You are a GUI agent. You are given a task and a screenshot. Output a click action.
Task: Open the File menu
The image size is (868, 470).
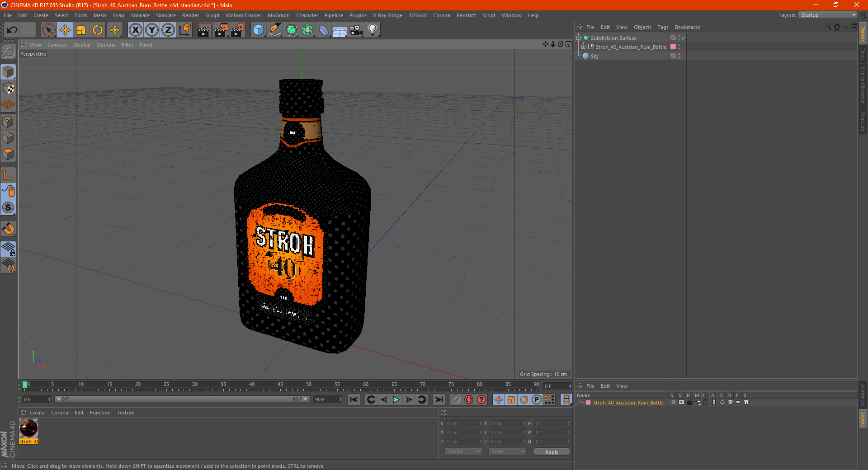(8, 15)
